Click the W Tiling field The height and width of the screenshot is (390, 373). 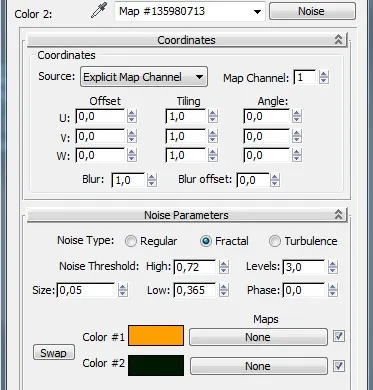pyautogui.click(x=186, y=155)
